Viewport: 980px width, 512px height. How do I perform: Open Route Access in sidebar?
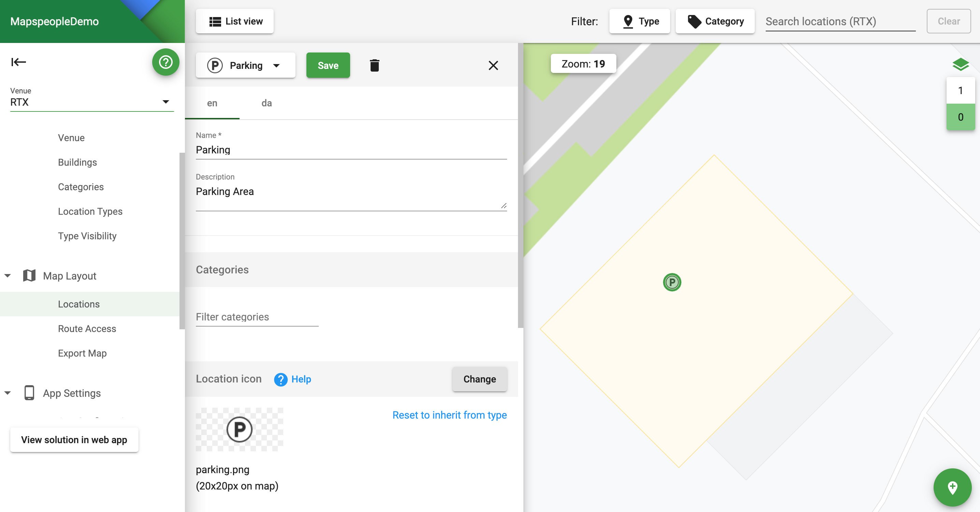[x=87, y=328]
